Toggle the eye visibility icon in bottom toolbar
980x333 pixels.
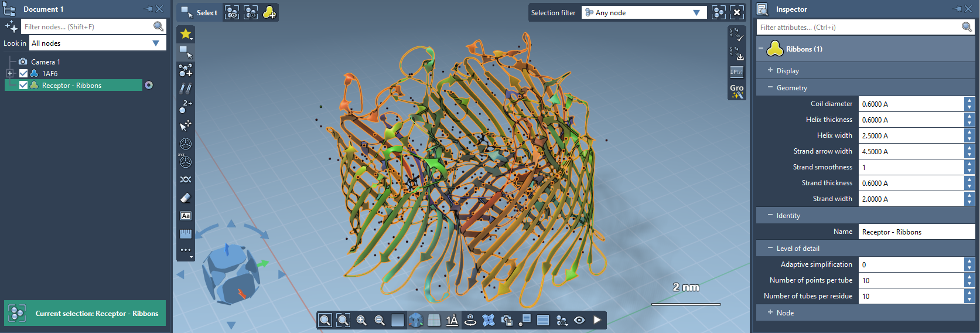tap(579, 320)
